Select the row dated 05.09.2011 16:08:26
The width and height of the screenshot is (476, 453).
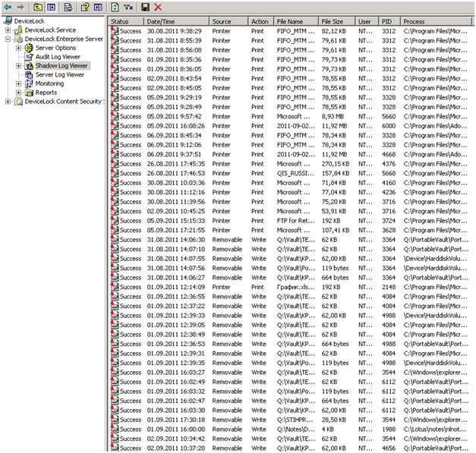290,126
